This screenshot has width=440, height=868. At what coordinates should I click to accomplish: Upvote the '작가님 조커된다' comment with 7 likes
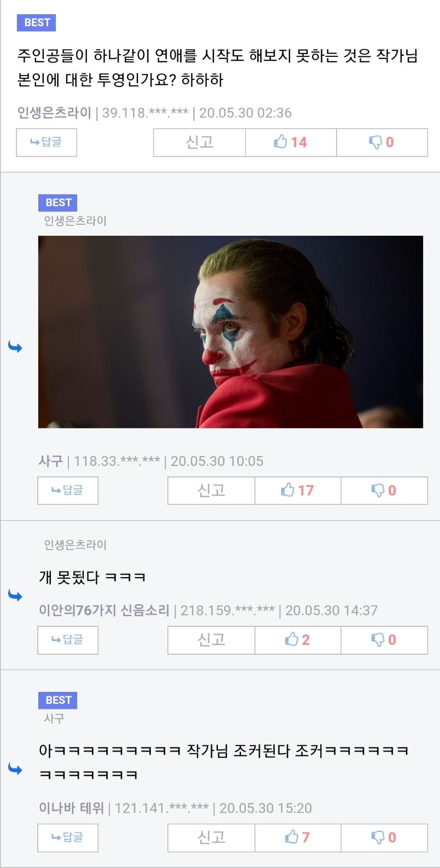coord(298,837)
